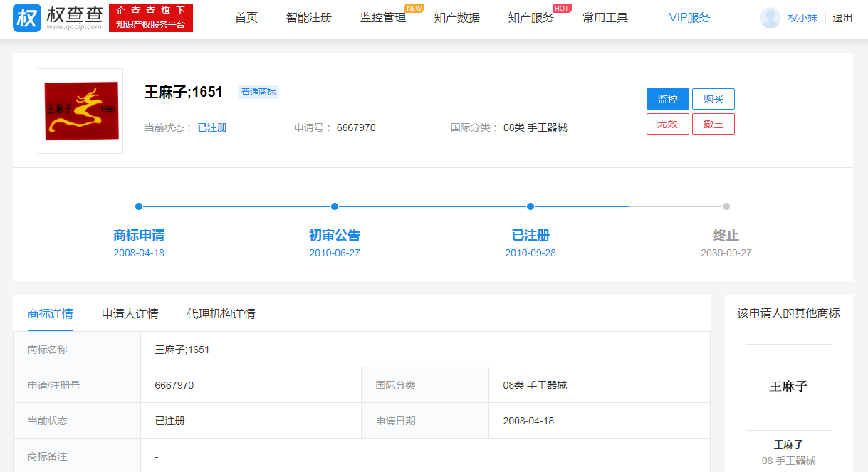Screen dimensions: 868x472
Task: Click the NEW badge on 监控管理
Action: click(x=414, y=9)
